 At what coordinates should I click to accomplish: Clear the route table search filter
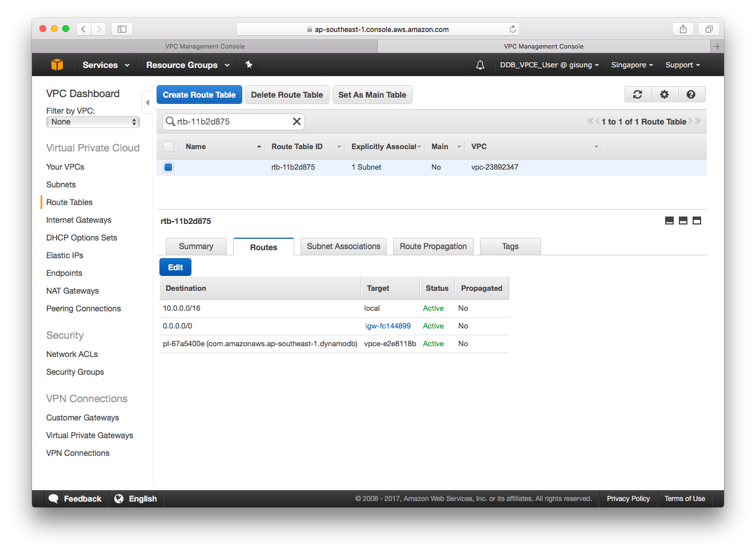click(x=297, y=121)
